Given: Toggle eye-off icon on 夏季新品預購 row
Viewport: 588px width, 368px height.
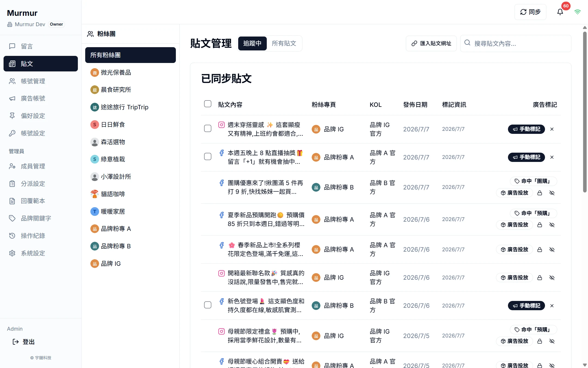Looking at the screenshot, I should click(552, 225).
